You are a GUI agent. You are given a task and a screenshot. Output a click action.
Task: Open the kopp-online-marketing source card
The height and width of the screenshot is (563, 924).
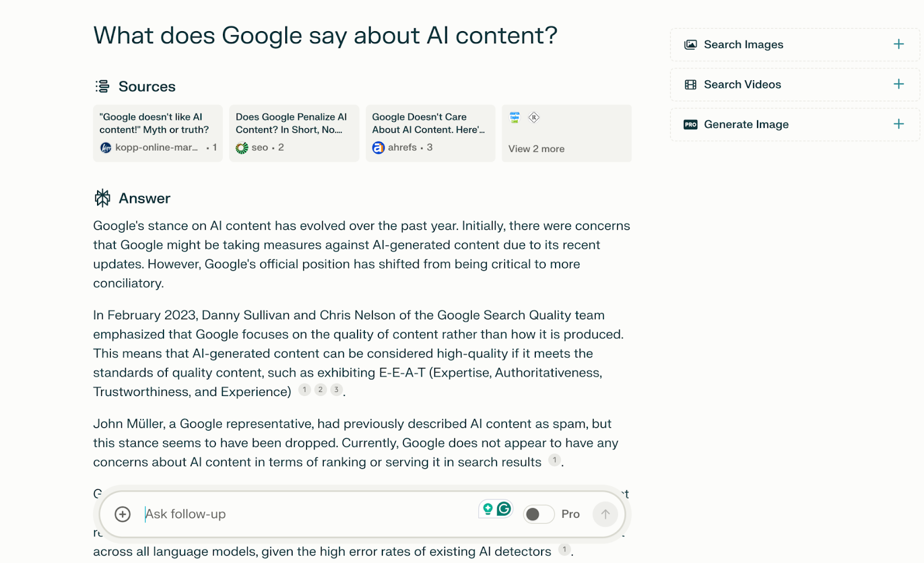pos(158,133)
